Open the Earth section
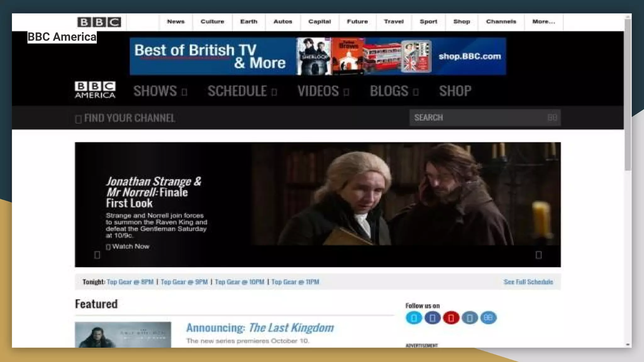The image size is (644, 362). [249, 22]
